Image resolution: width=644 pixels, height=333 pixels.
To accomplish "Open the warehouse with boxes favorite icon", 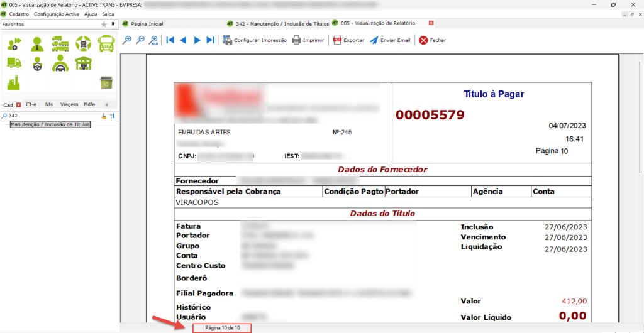I will [84, 63].
